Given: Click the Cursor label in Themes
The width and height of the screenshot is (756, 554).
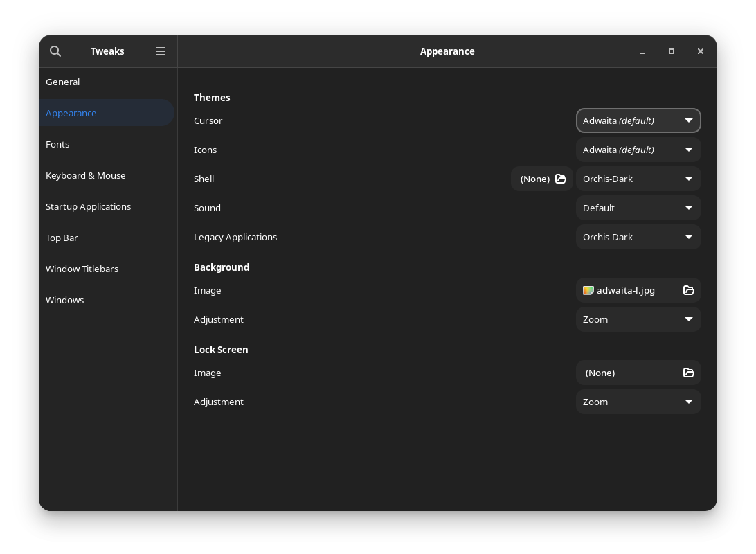Looking at the screenshot, I should pyautogui.click(x=208, y=120).
